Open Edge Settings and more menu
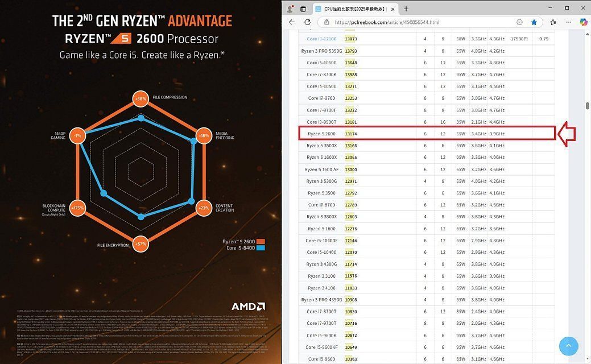 tap(569, 22)
